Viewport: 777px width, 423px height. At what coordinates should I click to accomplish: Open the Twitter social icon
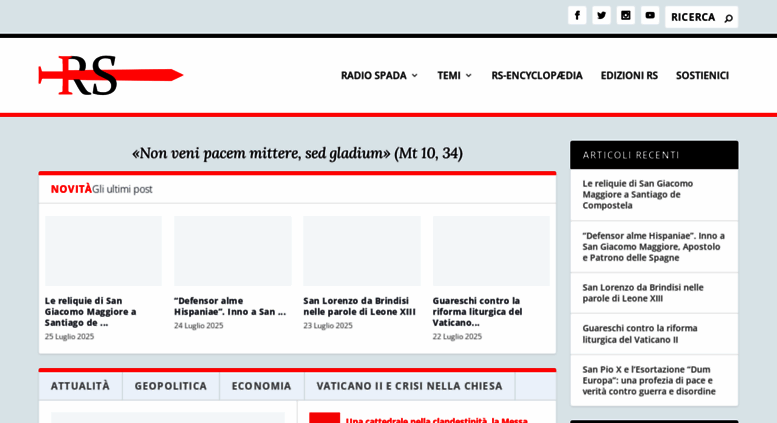(x=601, y=15)
